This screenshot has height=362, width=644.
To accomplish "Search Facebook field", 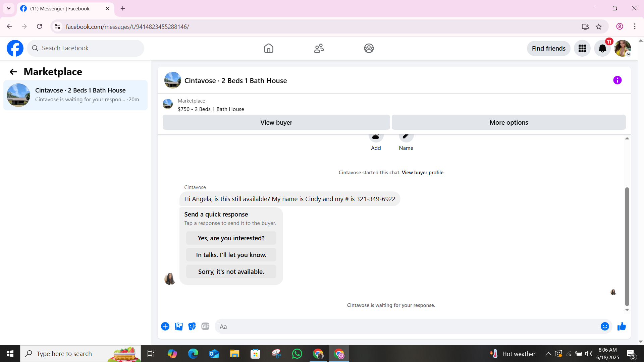I will click(x=86, y=48).
